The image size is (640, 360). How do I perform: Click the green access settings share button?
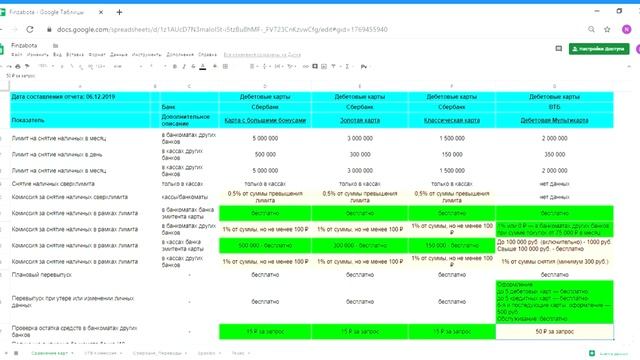pyautogui.click(x=599, y=49)
